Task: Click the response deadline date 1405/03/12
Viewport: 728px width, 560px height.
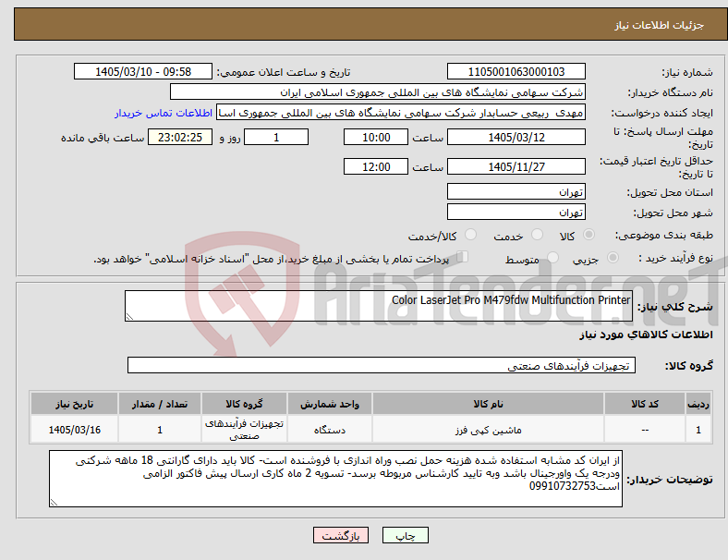Action: 516,138
